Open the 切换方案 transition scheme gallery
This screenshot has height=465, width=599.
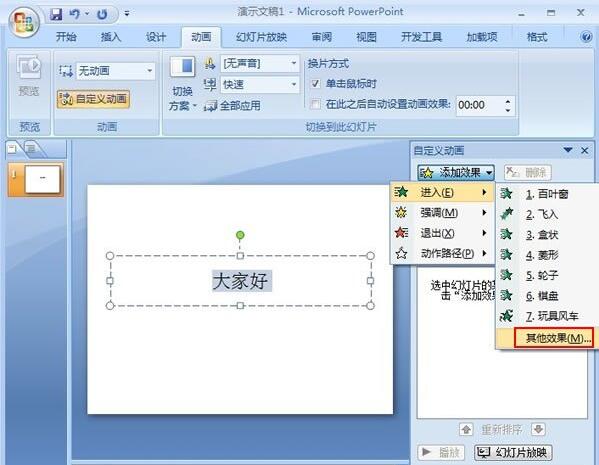click(182, 84)
